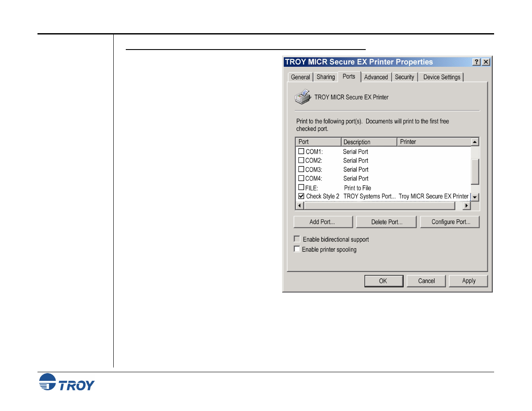Check the COM3: port checkbox
This screenshot has width=532, height=411.
302,169
